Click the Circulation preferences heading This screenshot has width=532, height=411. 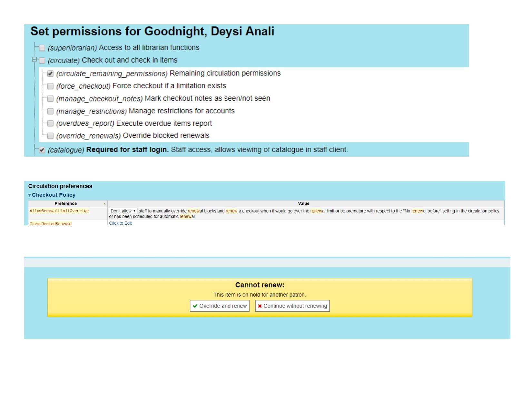coord(60,186)
